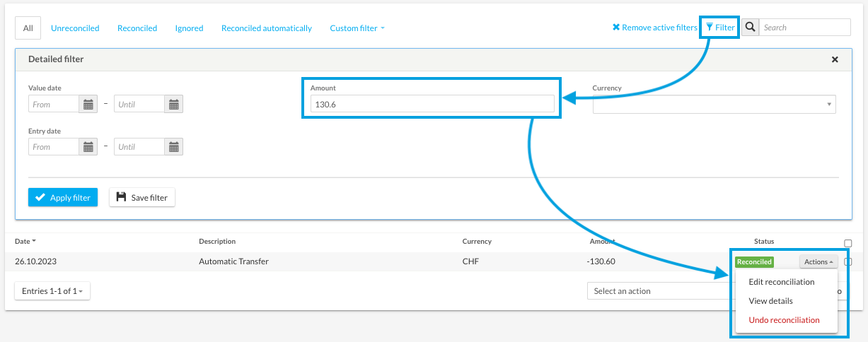The width and height of the screenshot is (868, 342).
Task: Tick the Automatic Transfer row checkbox
Action: point(848,261)
